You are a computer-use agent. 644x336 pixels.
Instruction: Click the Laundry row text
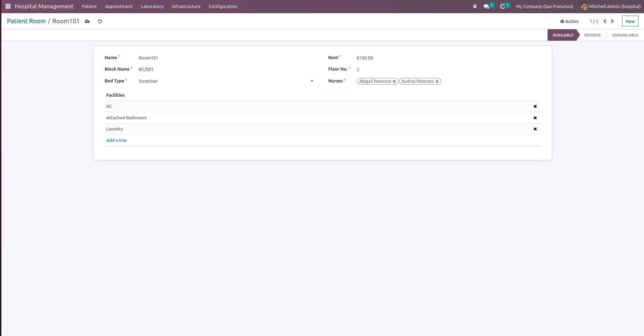pos(114,129)
